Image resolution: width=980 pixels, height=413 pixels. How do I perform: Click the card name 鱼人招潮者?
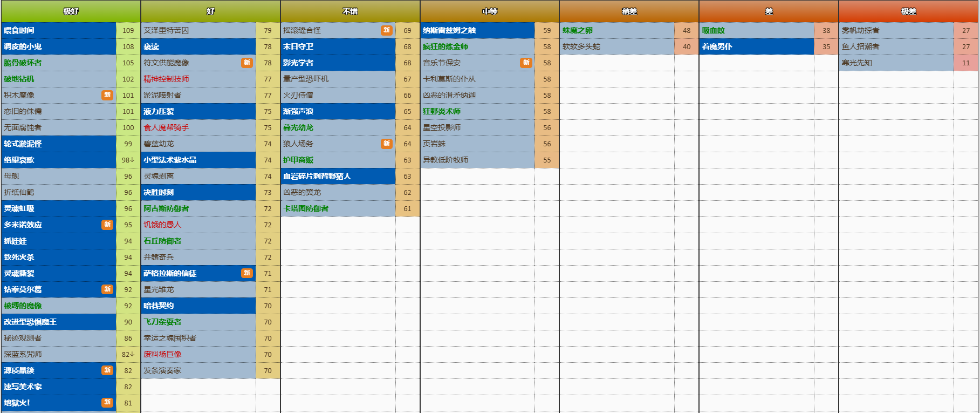pos(861,47)
